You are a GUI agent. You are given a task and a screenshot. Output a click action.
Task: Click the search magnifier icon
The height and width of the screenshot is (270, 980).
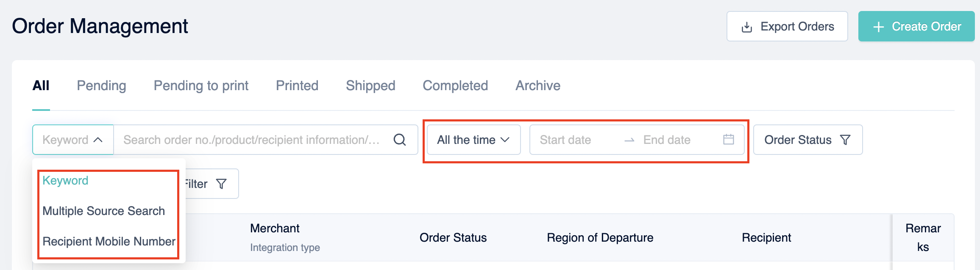pyautogui.click(x=400, y=140)
